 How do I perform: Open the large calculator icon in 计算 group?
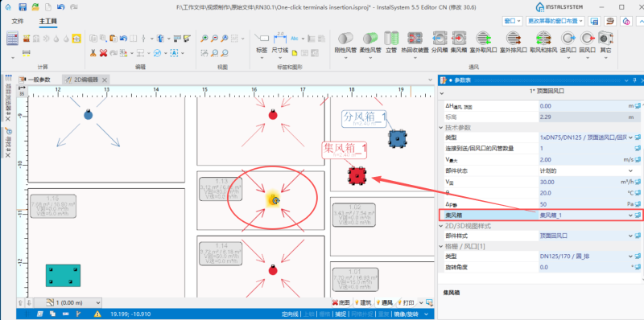click(x=13, y=39)
